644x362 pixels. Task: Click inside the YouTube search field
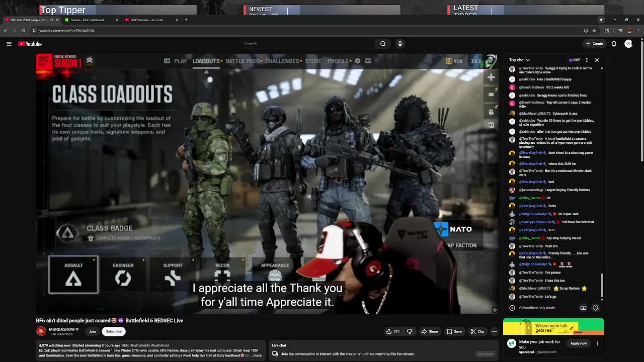coord(308,44)
